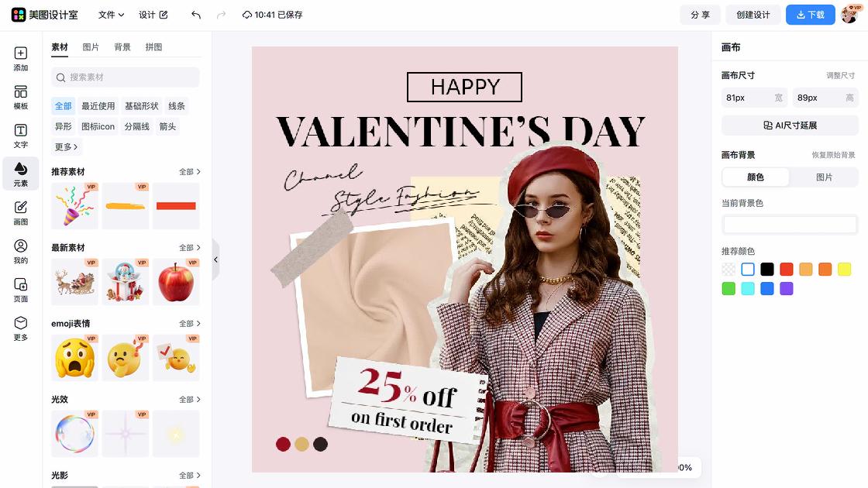868x488 pixels.
Task: Switch to the 拼图 tab
Action: pyautogui.click(x=154, y=47)
